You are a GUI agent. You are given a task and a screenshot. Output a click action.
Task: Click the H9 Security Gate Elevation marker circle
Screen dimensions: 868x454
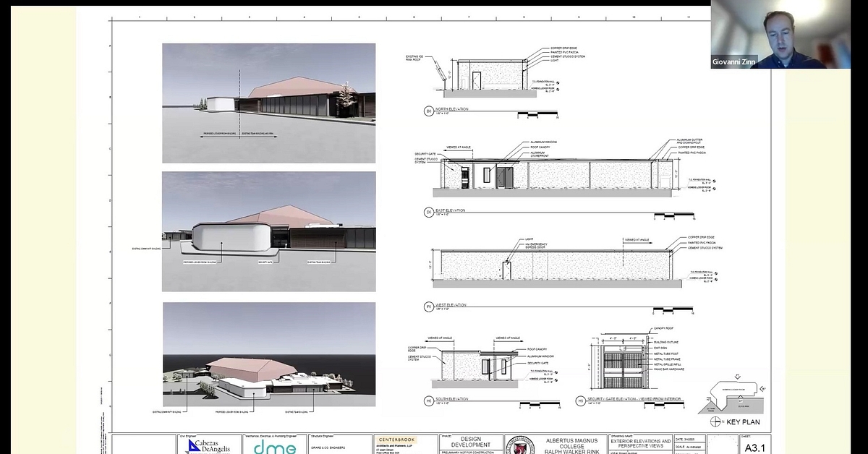(x=580, y=400)
